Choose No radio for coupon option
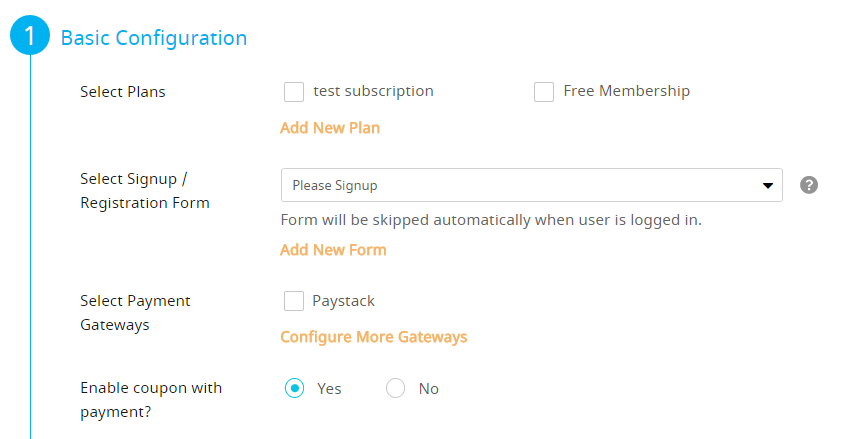The image size is (853, 439). [395, 388]
